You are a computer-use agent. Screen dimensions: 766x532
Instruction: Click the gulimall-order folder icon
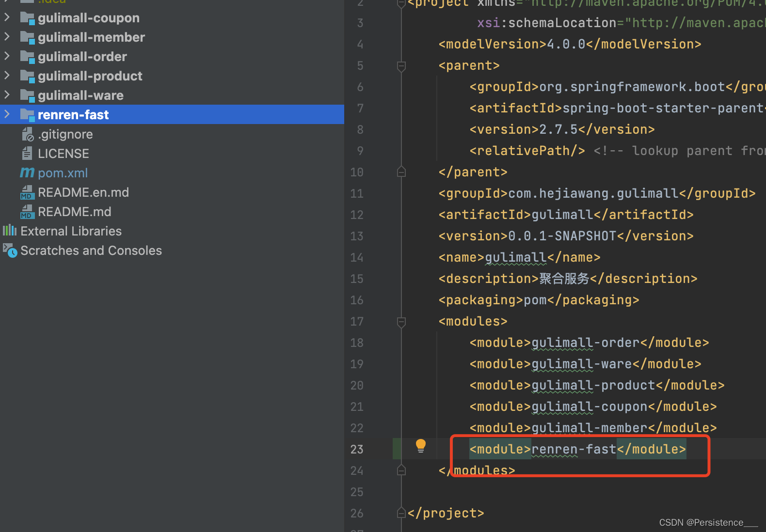coord(27,57)
